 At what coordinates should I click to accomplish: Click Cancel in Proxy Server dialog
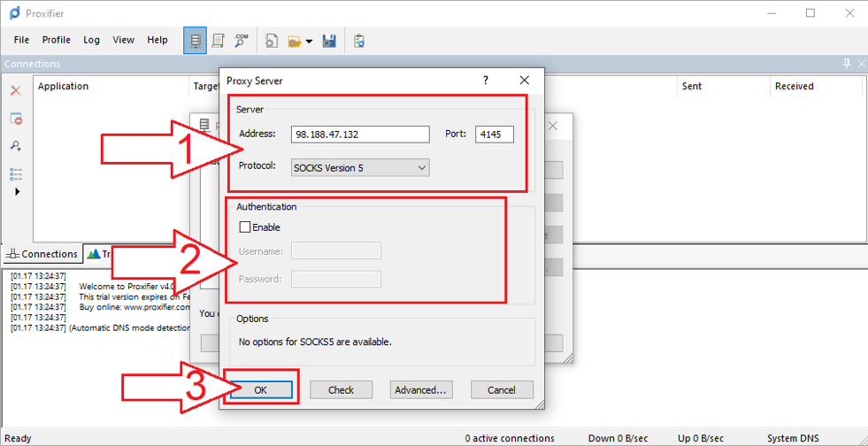point(502,389)
